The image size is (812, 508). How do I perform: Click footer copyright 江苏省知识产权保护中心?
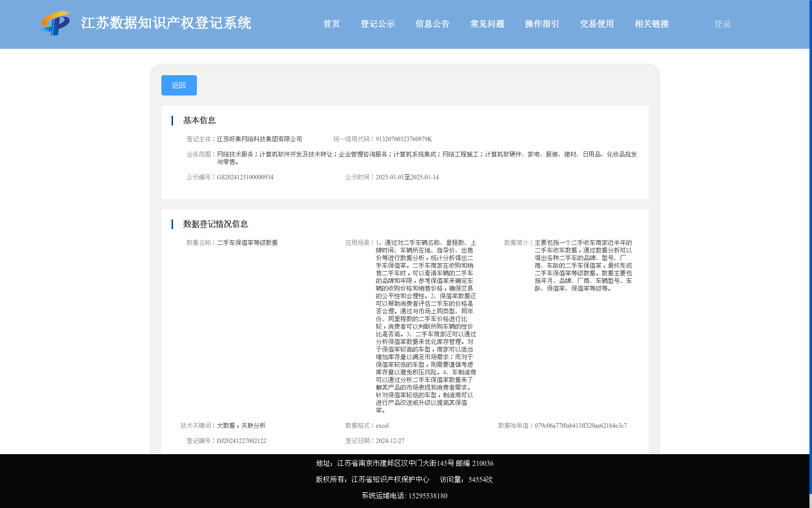390,480
